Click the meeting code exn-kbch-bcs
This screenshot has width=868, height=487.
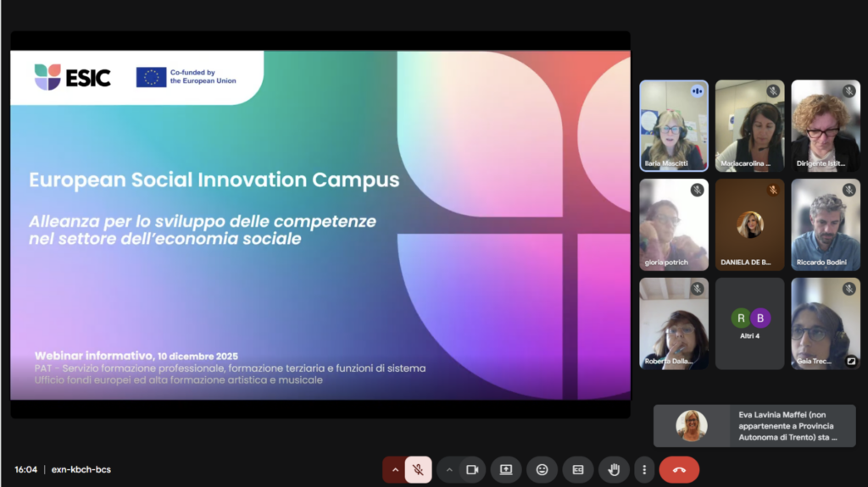tap(81, 469)
